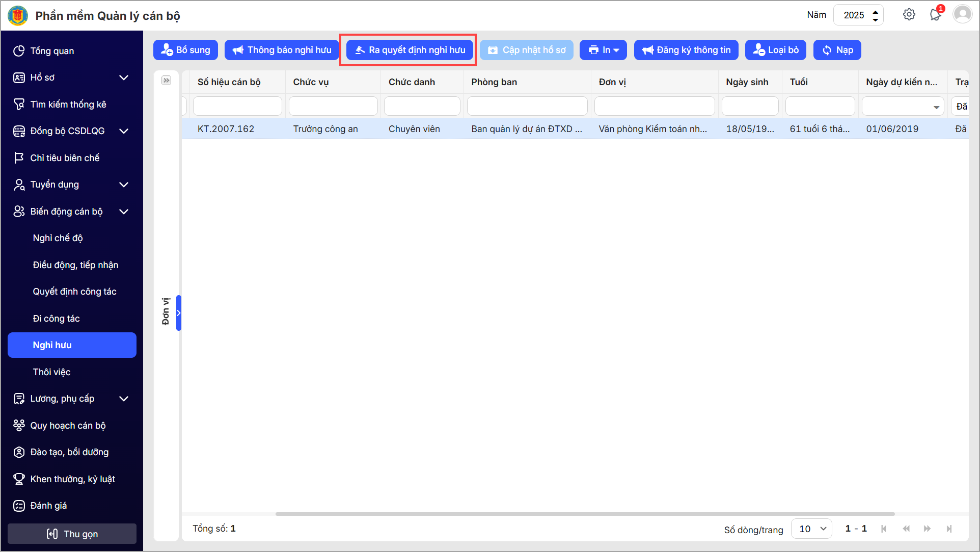The width and height of the screenshot is (980, 552).
Task: Open Khen thưởng, kỷ luật section
Action: tap(72, 479)
